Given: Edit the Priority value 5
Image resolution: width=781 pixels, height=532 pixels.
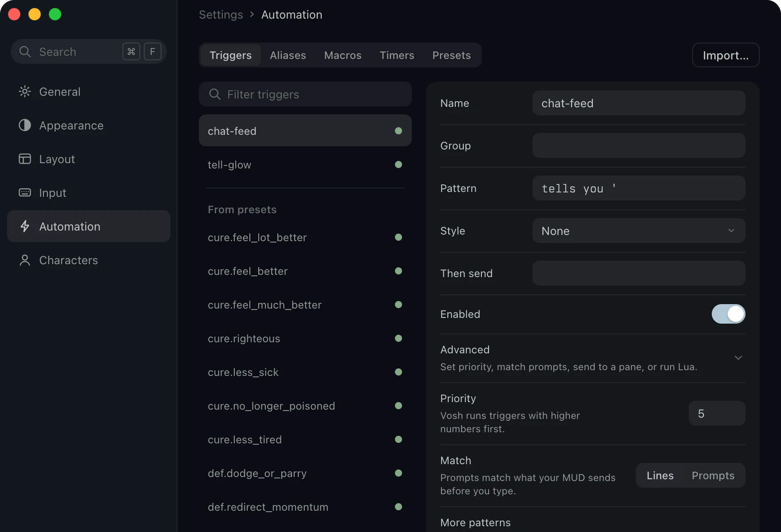Looking at the screenshot, I should 717,413.
